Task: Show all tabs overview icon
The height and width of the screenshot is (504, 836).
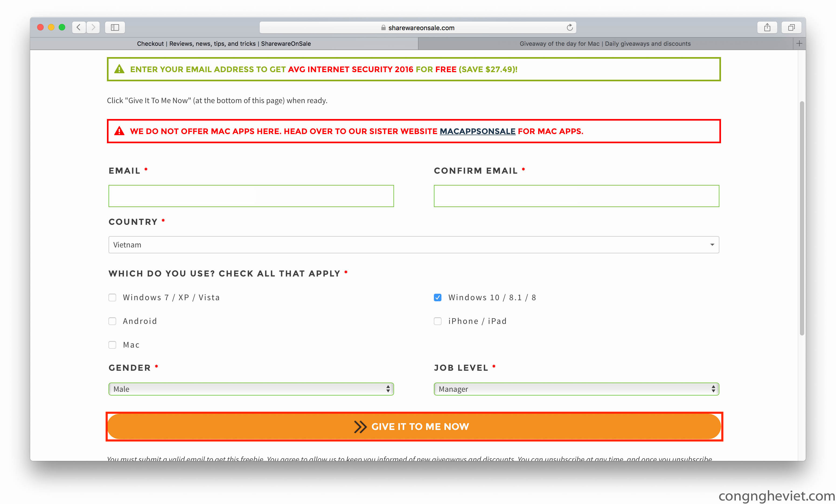Action: [x=792, y=27]
